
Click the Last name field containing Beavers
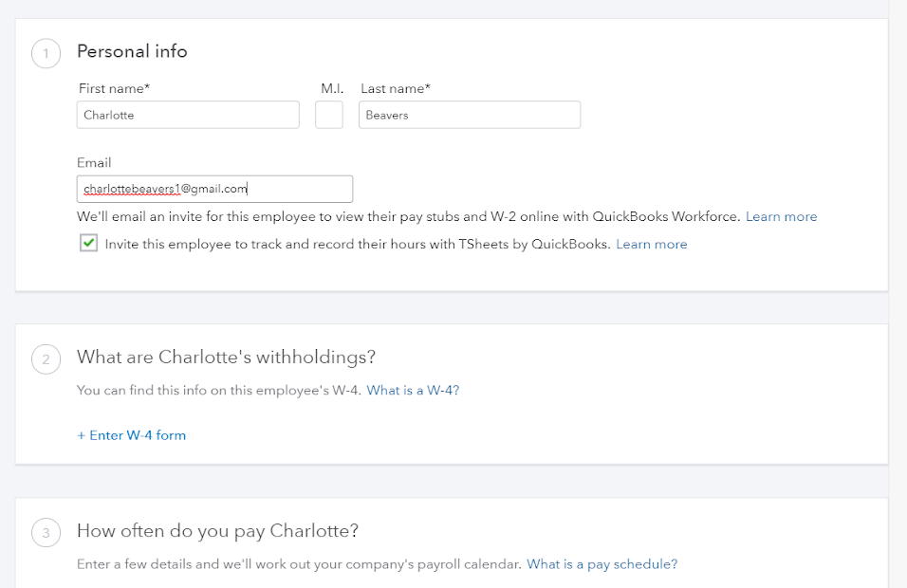tap(470, 115)
